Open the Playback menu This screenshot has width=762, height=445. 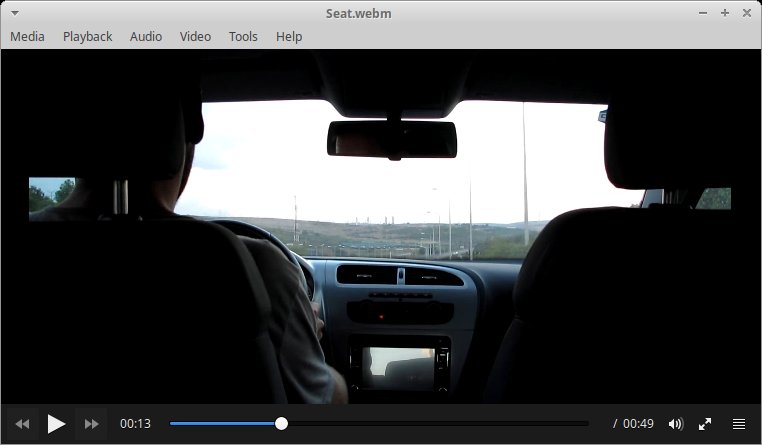(x=87, y=36)
